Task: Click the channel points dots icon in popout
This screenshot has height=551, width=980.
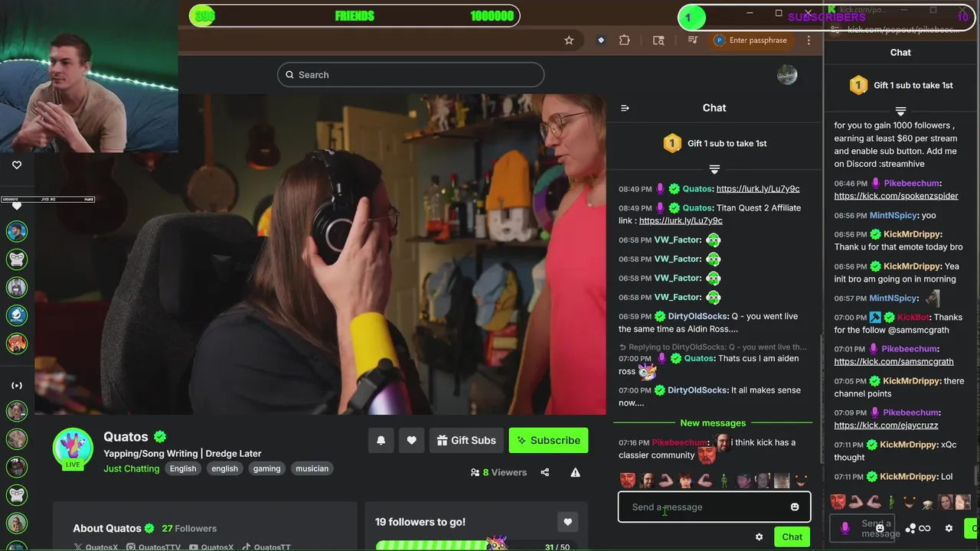Action: [x=910, y=529]
